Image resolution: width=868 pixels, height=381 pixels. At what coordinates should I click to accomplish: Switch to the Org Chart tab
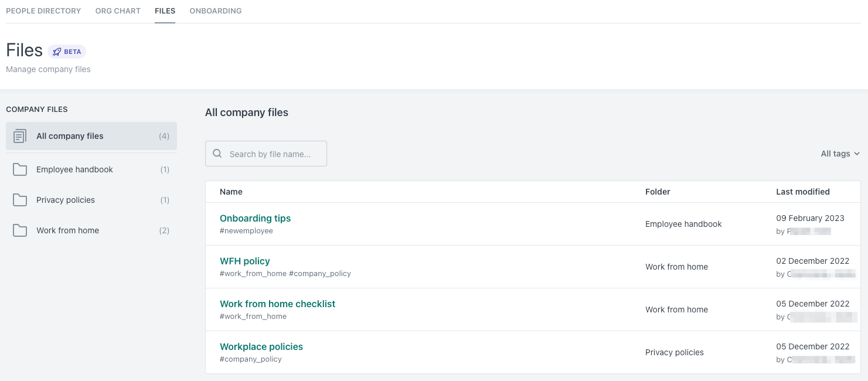tap(118, 11)
